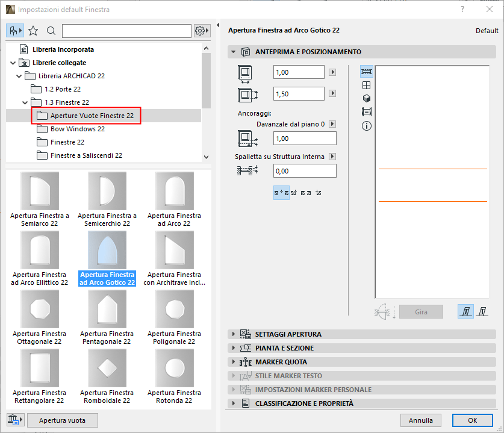Click the tree scrollbar up arrow

pos(207,48)
